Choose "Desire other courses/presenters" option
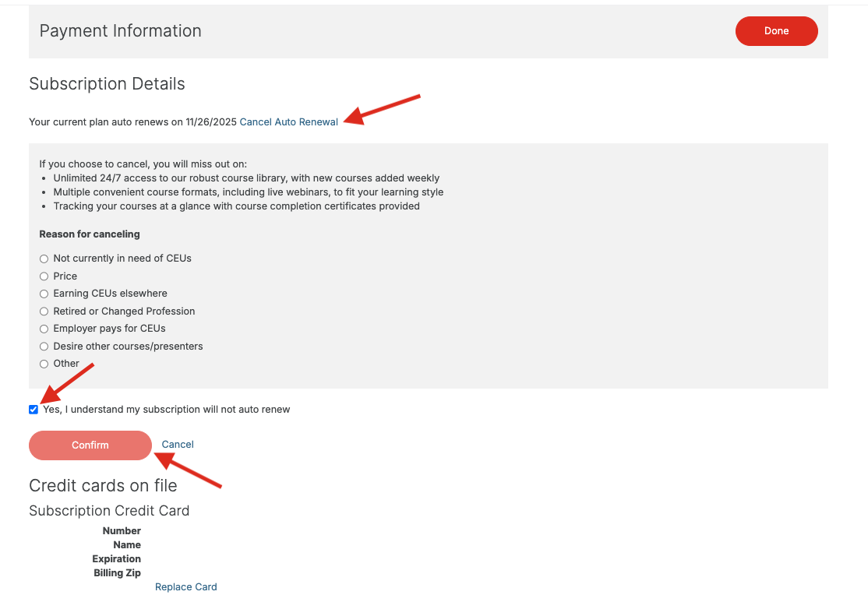 point(44,346)
